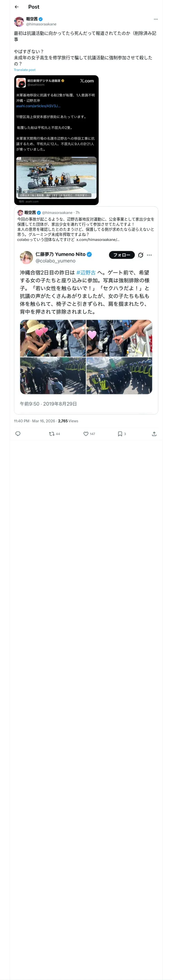Viewport: 172px width, 980px height.
Task: Open the capsized boat rescue photo
Action: 57,177
